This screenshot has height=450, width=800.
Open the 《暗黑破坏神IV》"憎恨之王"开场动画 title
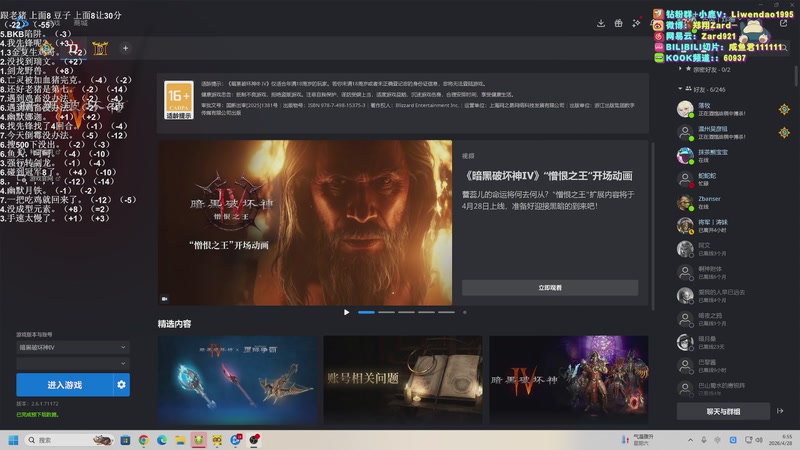pyautogui.click(x=547, y=176)
